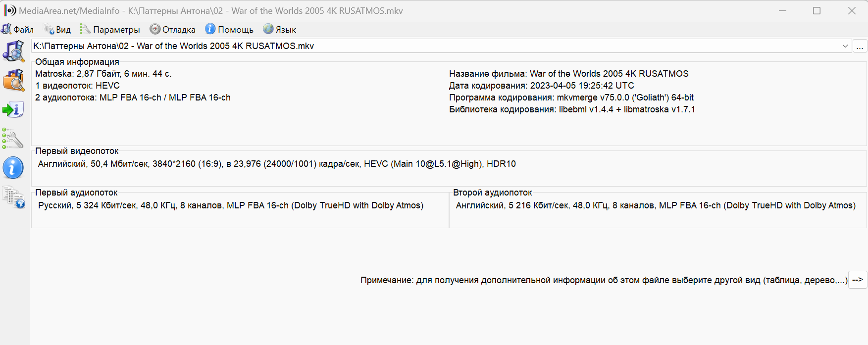Click the "..." browse button
The height and width of the screenshot is (345, 868).
860,46
